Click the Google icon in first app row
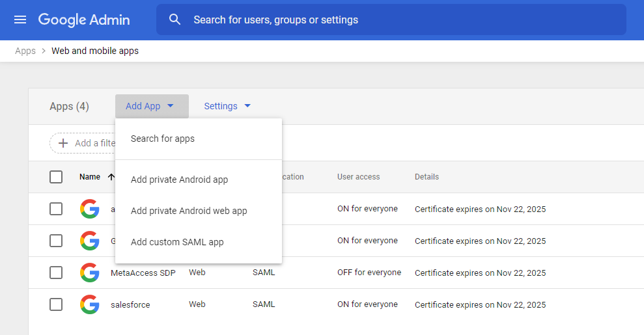Screen dimensions: 644x335 [x=90, y=209]
